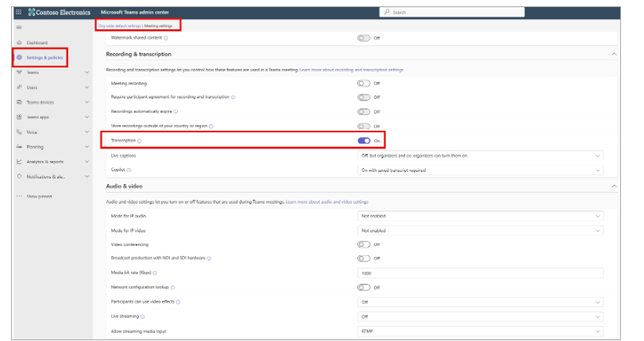Click Microsoft Teams admin center title
Image resolution: width=644 pixels, height=341 pixels.
[x=135, y=13]
